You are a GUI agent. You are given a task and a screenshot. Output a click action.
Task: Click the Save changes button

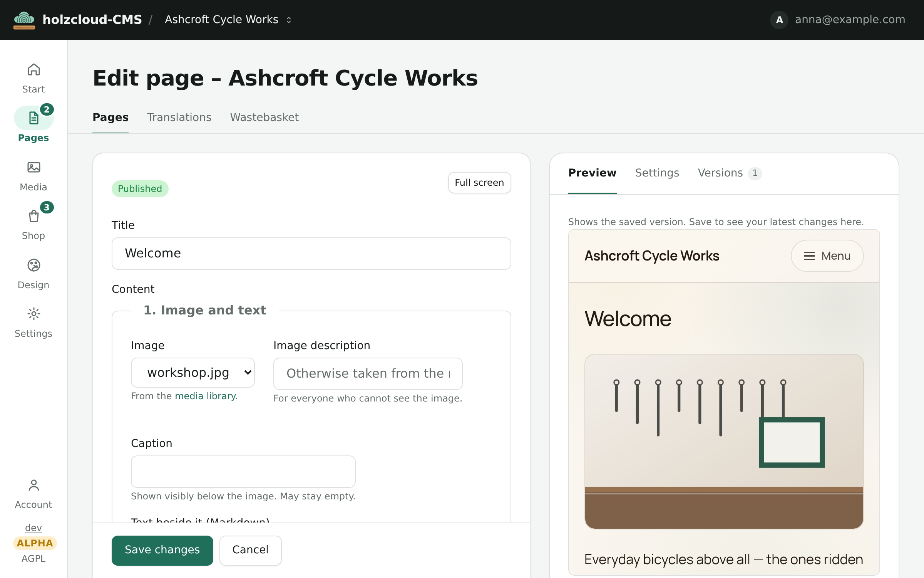coord(162,550)
